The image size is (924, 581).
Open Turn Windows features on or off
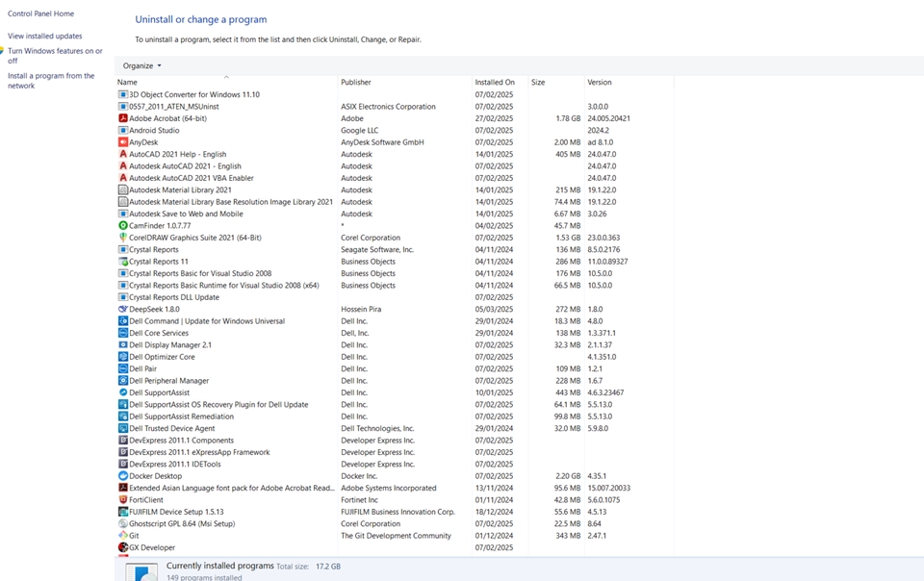[x=55, y=56]
